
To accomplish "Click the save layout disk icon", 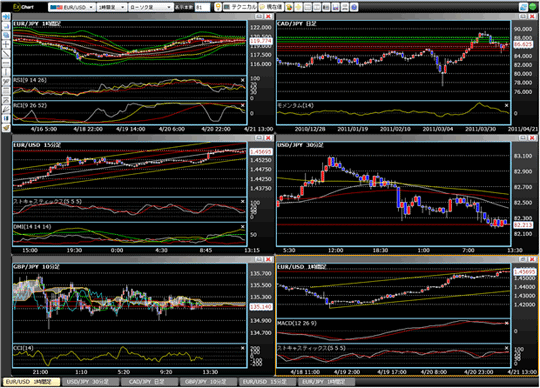I will click(x=335, y=7).
